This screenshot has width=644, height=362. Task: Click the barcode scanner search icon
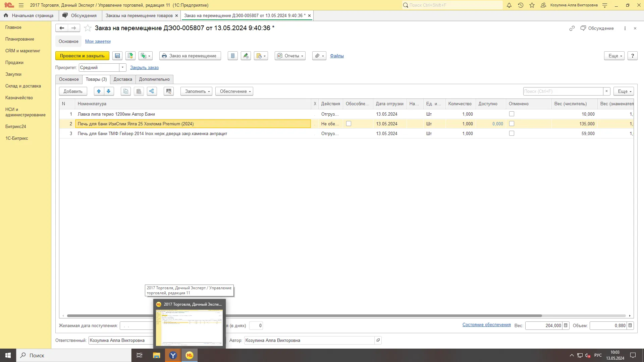[169, 91]
